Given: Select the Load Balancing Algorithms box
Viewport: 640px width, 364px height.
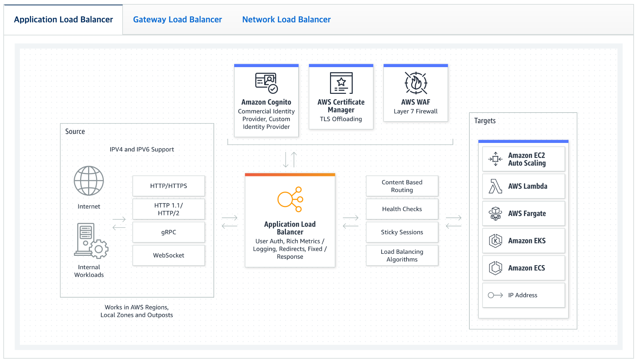Looking at the screenshot, I should click(x=402, y=255).
